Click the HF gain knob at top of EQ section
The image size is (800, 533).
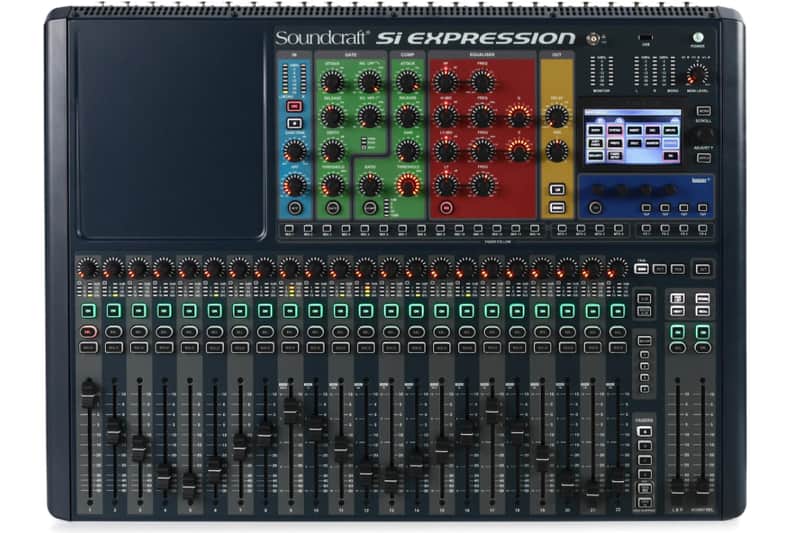[445, 81]
